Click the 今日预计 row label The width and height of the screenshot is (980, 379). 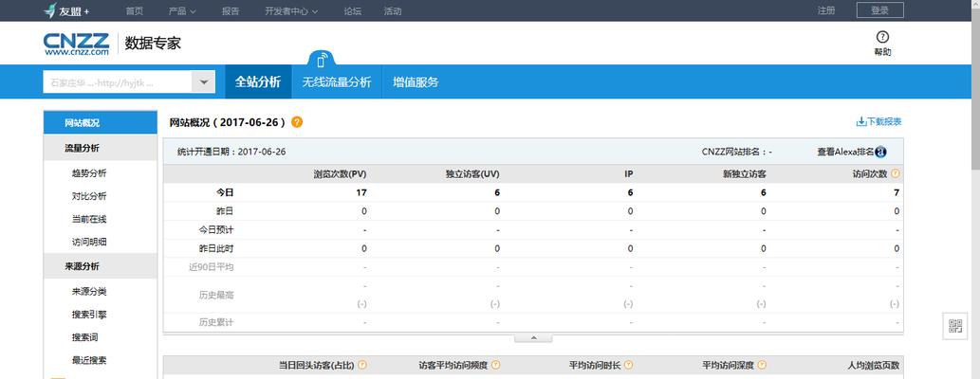pyautogui.click(x=216, y=230)
